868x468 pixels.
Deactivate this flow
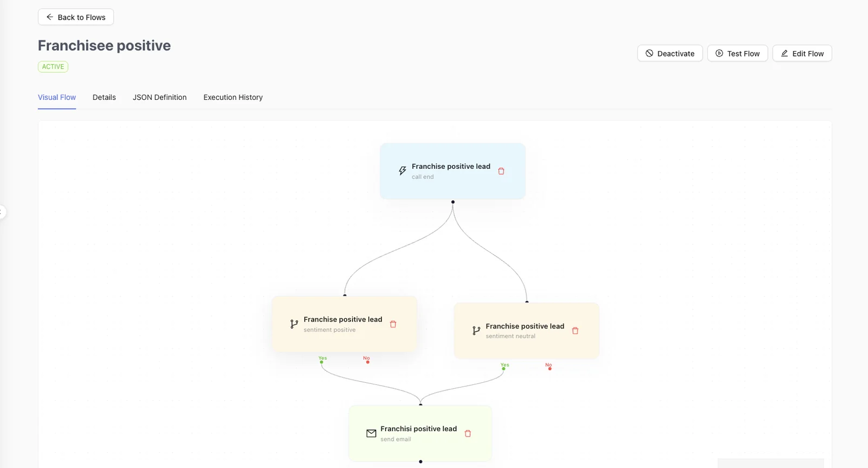coord(670,53)
